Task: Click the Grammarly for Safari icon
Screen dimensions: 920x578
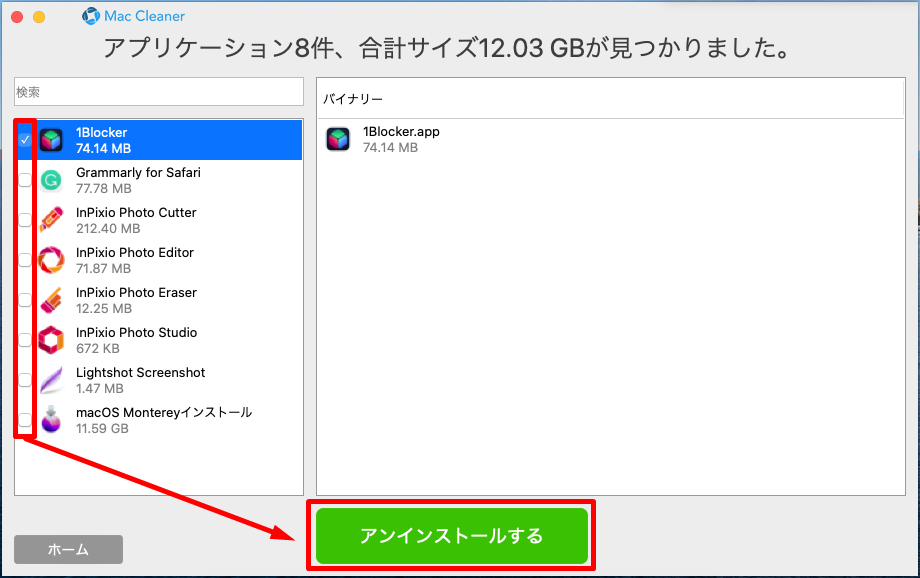Action: pyautogui.click(x=51, y=180)
